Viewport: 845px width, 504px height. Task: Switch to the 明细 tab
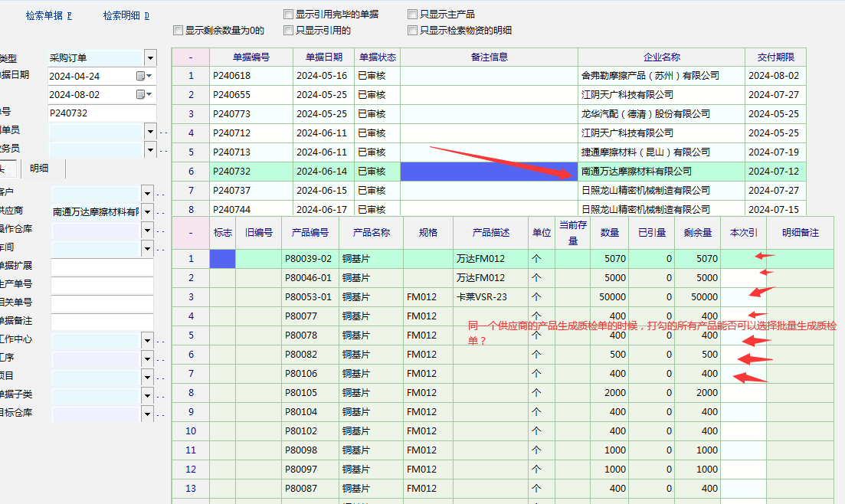click(x=39, y=169)
